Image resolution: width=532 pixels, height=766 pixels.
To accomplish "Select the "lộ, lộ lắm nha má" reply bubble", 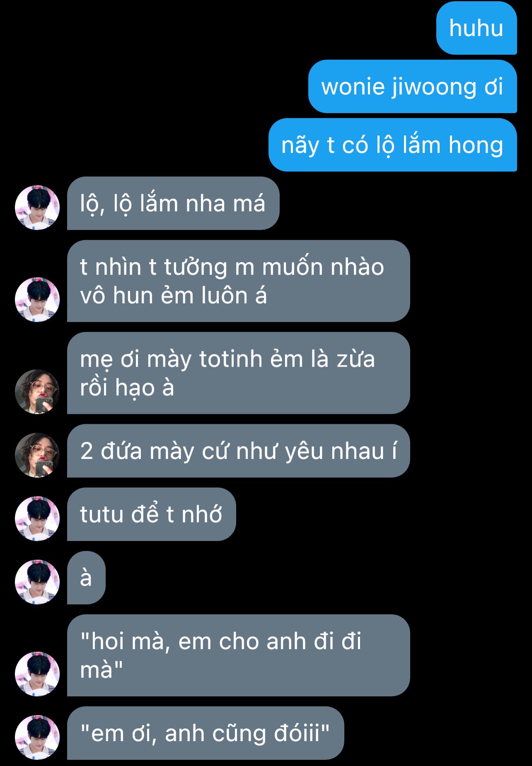I will (x=173, y=203).
